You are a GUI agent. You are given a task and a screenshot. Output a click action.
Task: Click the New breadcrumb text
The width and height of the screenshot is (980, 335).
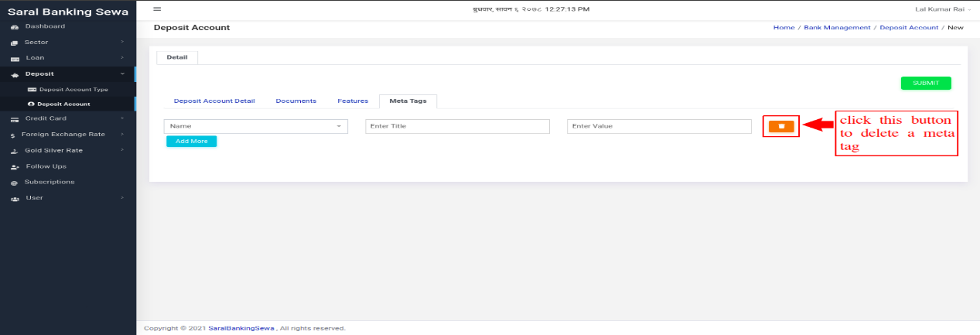click(x=955, y=27)
